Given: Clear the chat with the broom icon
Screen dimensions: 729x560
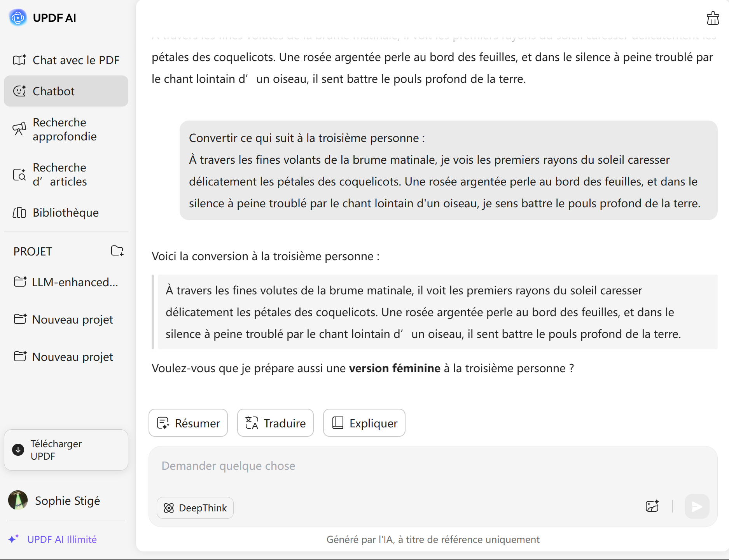Looking at the screenshot, I should pyautogui.click(x=712, y=18).
